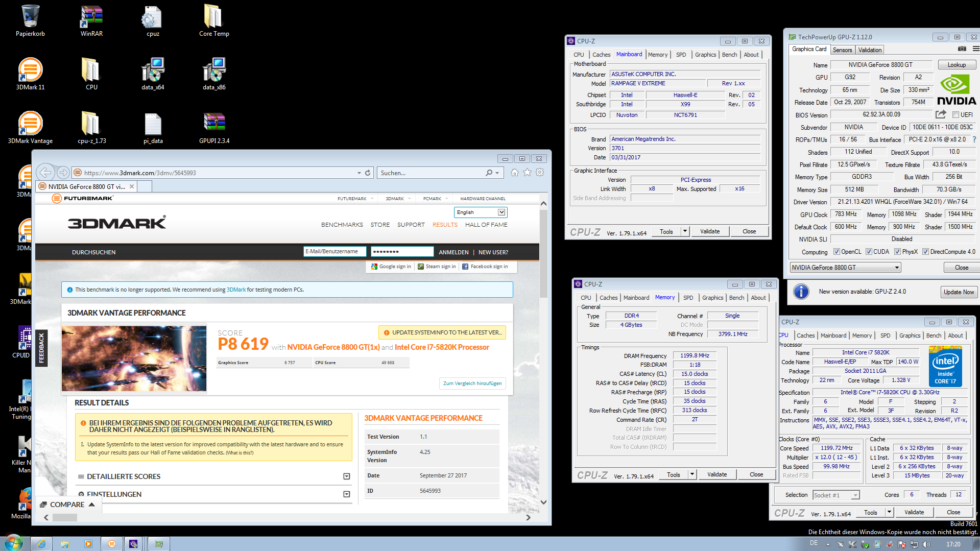Open the NVIDIA GeForce 8800 GT GPU dropdown
The height and width of the screenshot is (551, 980).
(x=845, y=268)
